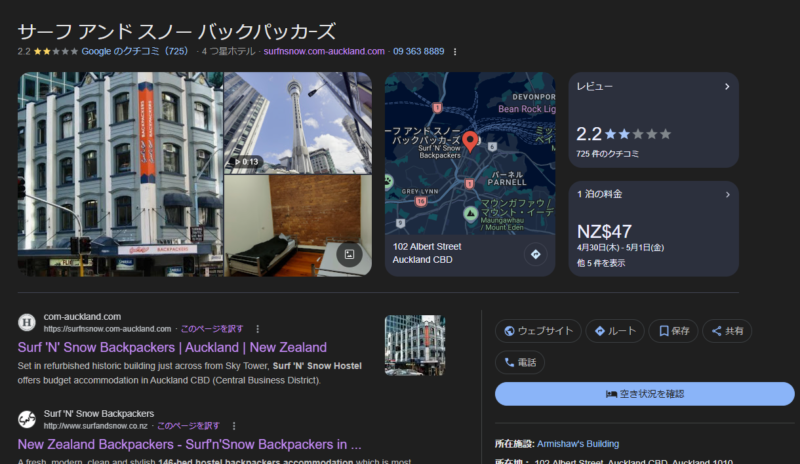Open three-dot menu beside the phone number

click(x=455, y=51)
